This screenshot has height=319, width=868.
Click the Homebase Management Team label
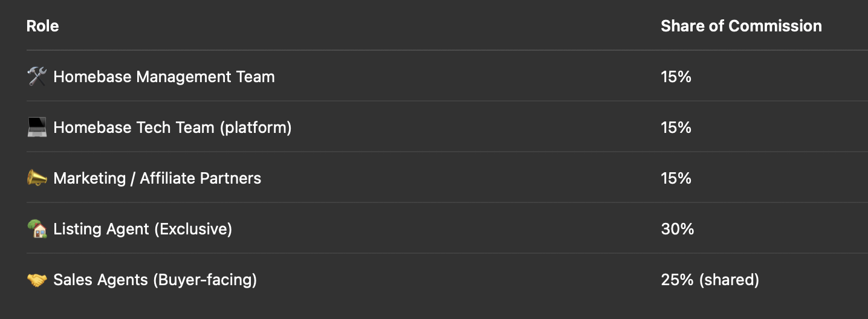(x=164, y=77)
